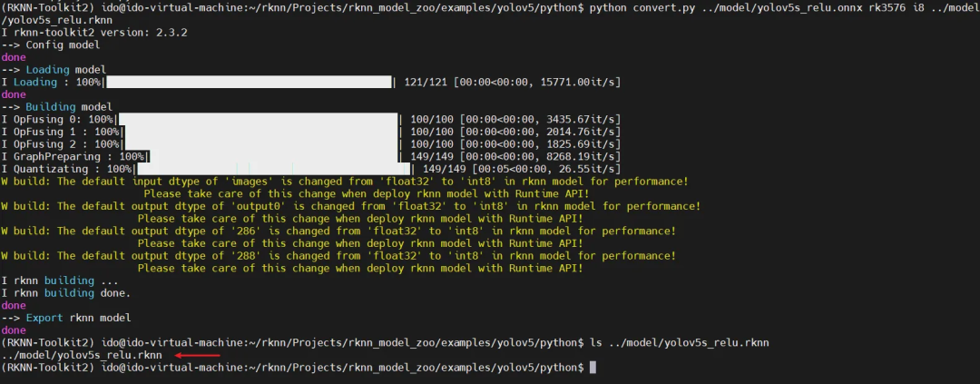Click the warning about 'output0' dtype
The image size is (980, 384).
(351, 212)
